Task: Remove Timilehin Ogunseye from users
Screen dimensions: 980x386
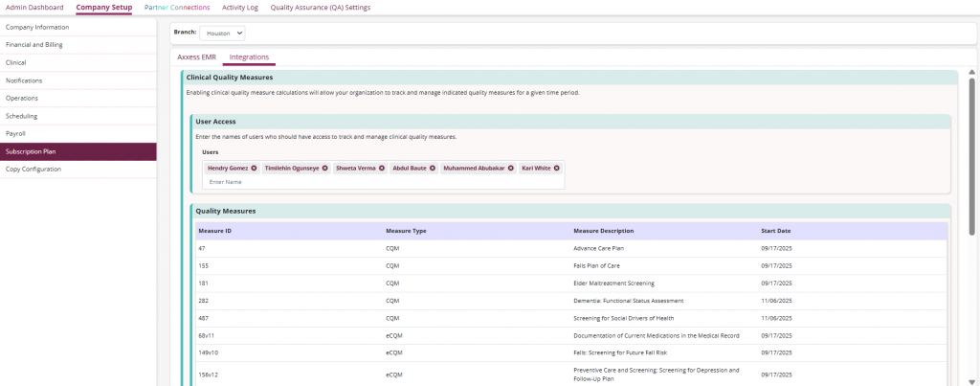Action: coord(324,168)
